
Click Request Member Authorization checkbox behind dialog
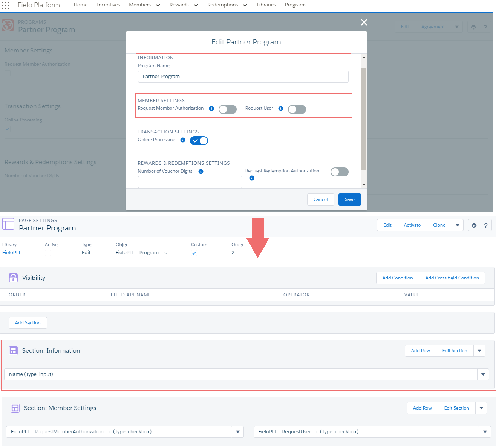(x=8, y=73)
